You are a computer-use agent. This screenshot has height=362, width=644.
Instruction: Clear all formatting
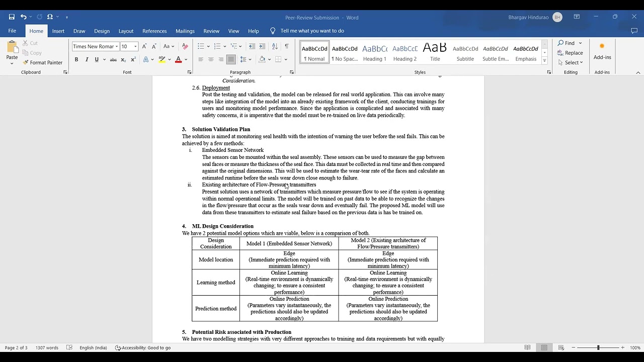pyautogui.click(x=185, y=46)
